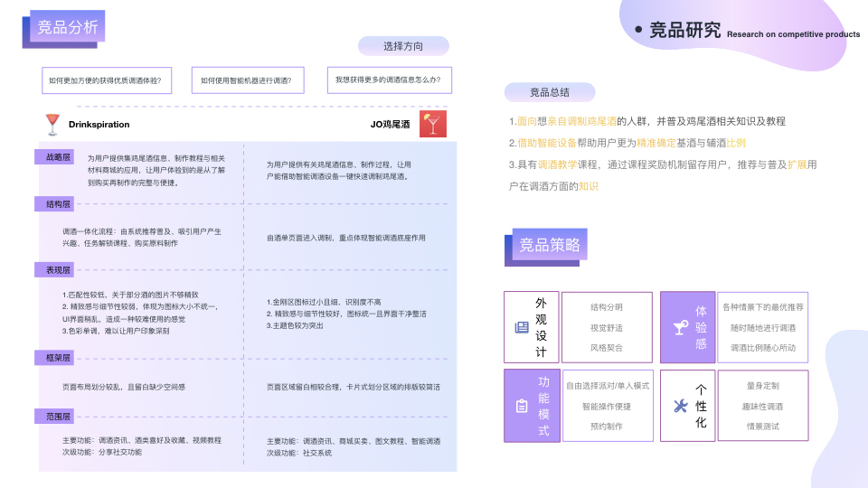Screen dimensions: 868x488
Task: Click the box 如何使用智能机器进行调酒?
Action: tap(248, 80)
